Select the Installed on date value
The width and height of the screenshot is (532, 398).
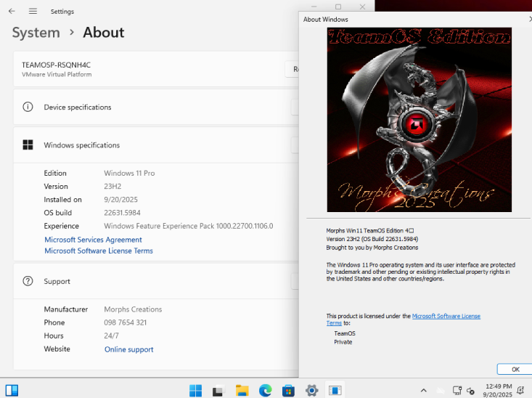pos(120,200)
